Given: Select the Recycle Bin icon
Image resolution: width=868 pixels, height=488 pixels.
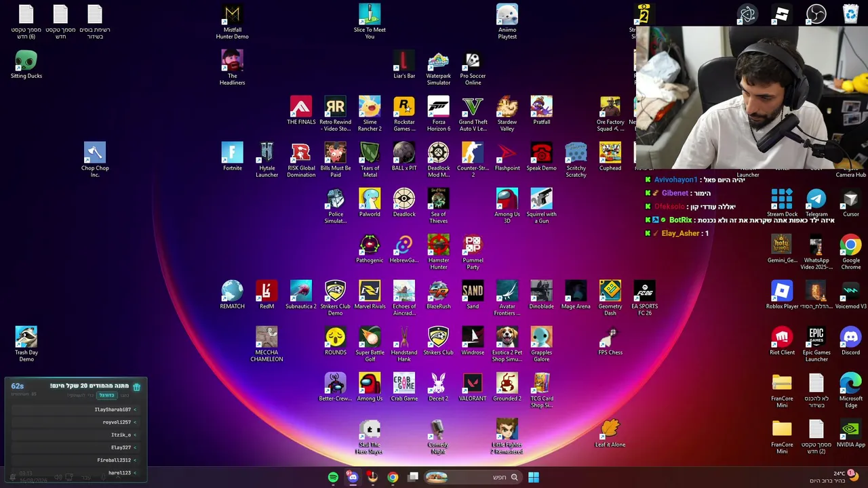Looking at the screenshot, I should (850, 14).
